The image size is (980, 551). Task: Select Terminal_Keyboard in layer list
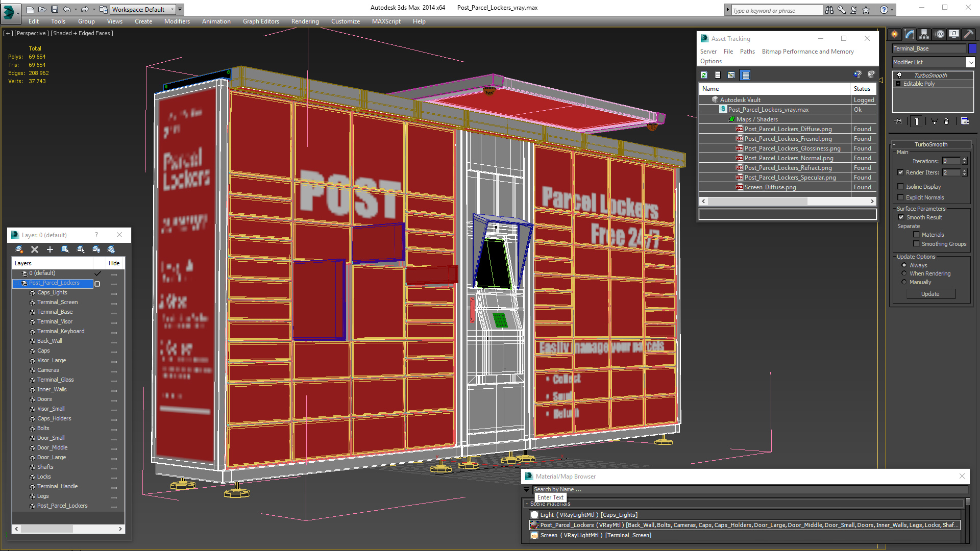point(61,332)
